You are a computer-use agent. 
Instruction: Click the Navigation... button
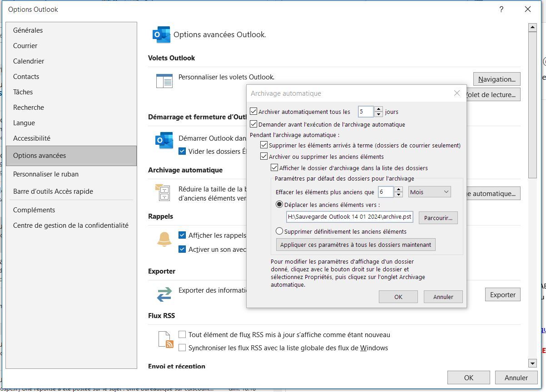(x=496, y=79)
